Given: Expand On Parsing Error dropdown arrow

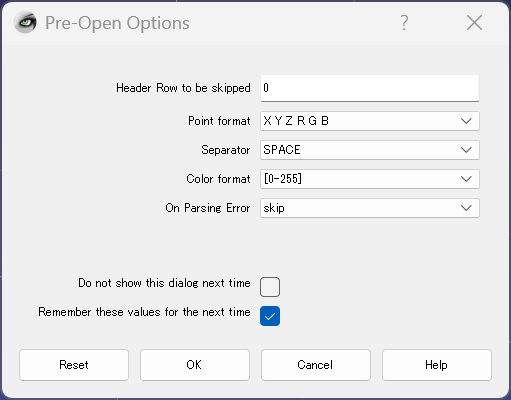Looking at the screenshot, I should (466, 208).
